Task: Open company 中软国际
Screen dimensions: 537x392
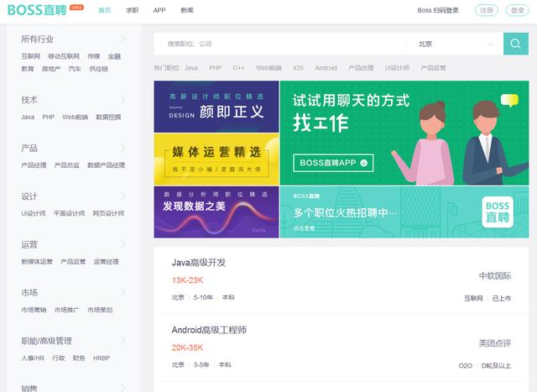Action: (x=495, y=276)
